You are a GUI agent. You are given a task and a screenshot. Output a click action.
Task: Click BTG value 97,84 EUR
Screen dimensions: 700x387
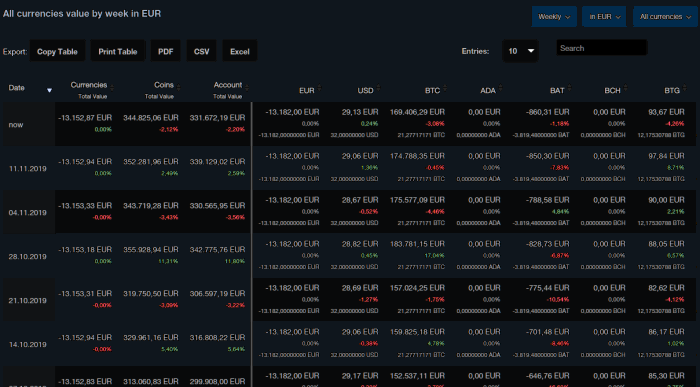pos(666,156)
